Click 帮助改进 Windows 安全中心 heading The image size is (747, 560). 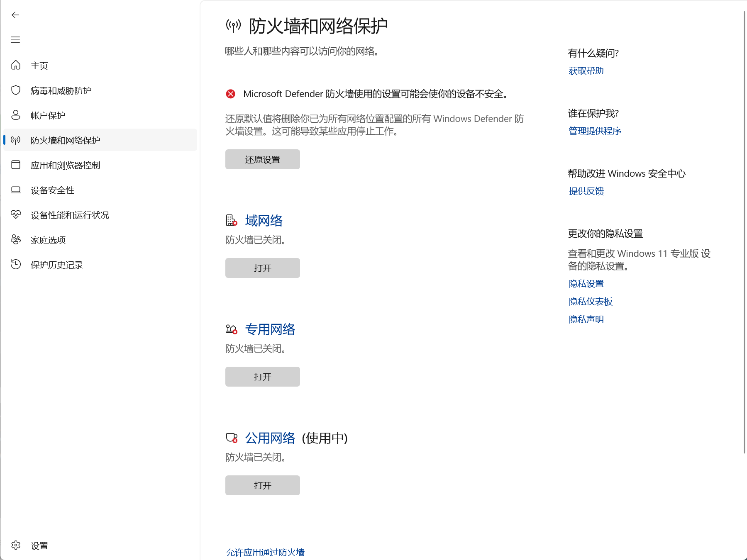tap(627, 173)
